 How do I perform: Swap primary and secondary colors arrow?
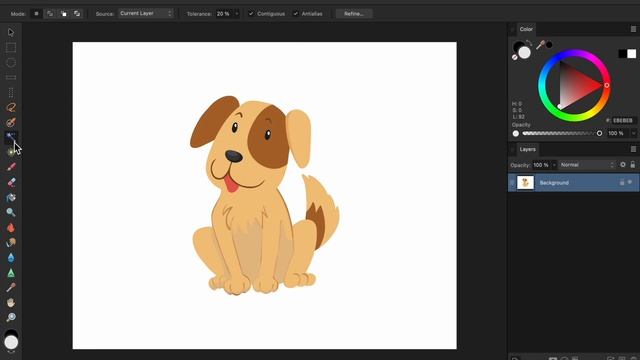click(529, 43)
